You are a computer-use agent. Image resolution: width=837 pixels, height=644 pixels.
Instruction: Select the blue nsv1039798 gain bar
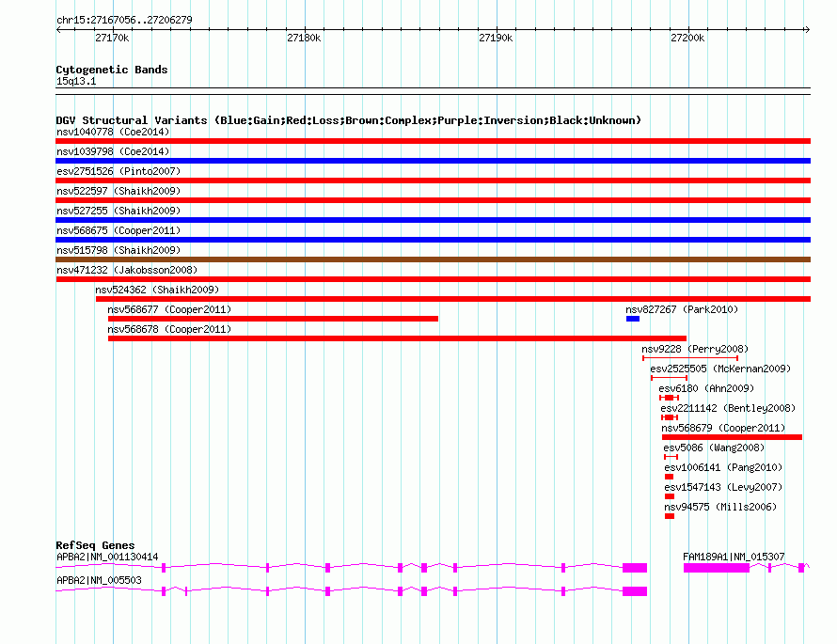point(433,161)
